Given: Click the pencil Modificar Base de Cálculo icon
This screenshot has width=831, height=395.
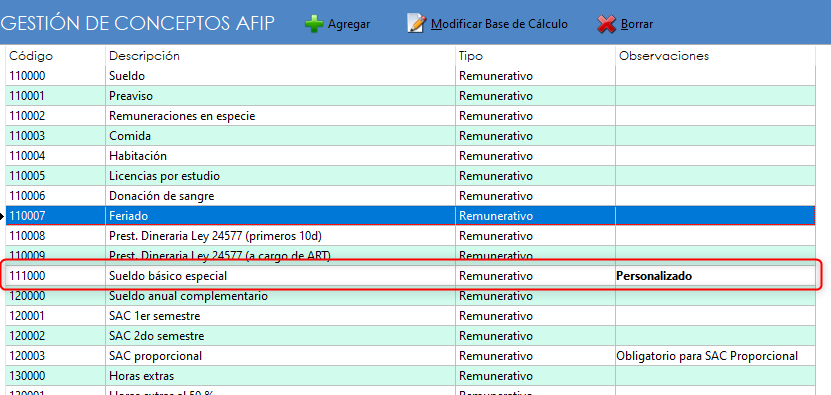Looking at the screenshot, I should click(x=417, y=24).
